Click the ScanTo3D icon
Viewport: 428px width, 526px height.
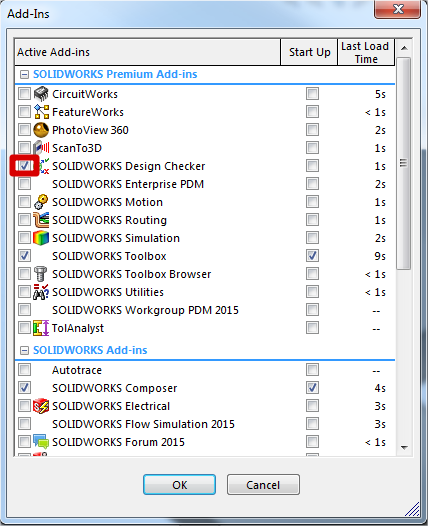click(x=41, y=148)
